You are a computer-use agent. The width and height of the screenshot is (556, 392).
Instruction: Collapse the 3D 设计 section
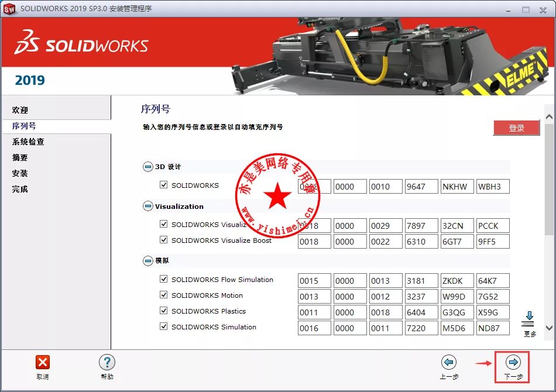point(148,167)
